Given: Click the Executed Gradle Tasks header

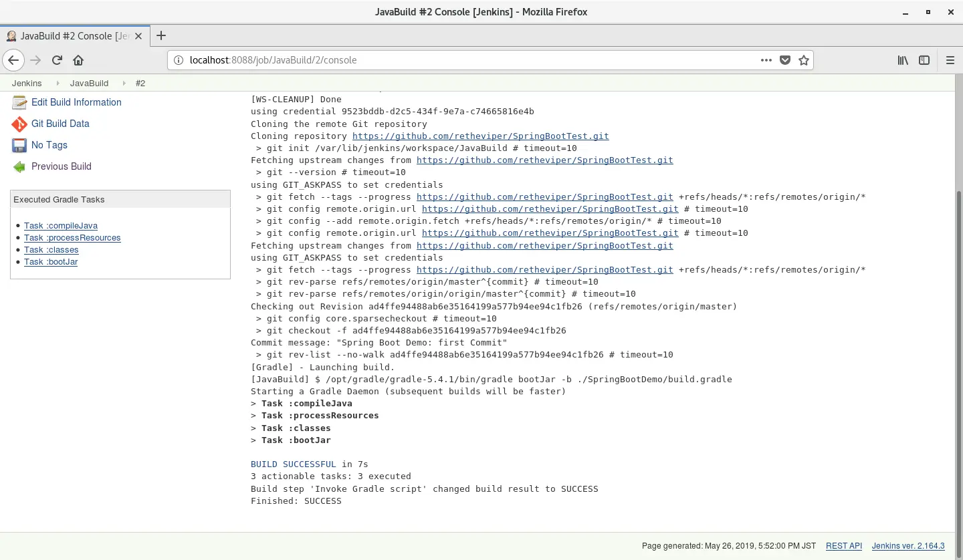Looking at the screenshot, I should tap(120, 200).
